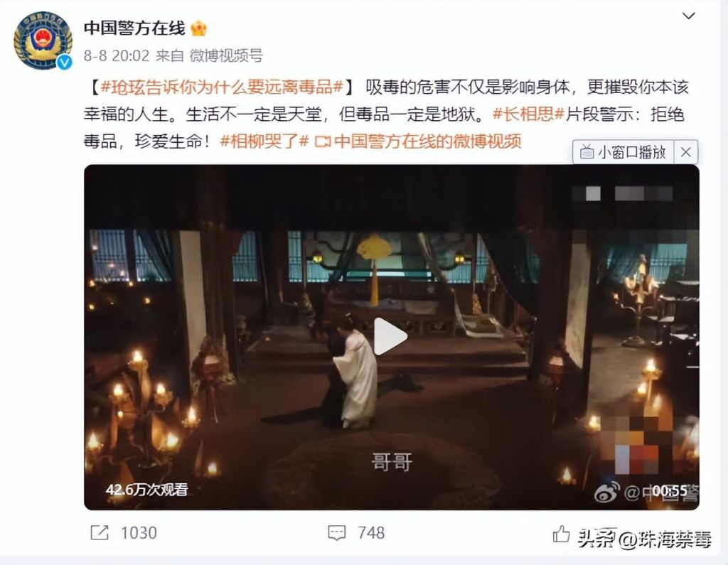Click the 42.6万次观看 view count
This screenshot has width=728, height=565.
[146, 490]
